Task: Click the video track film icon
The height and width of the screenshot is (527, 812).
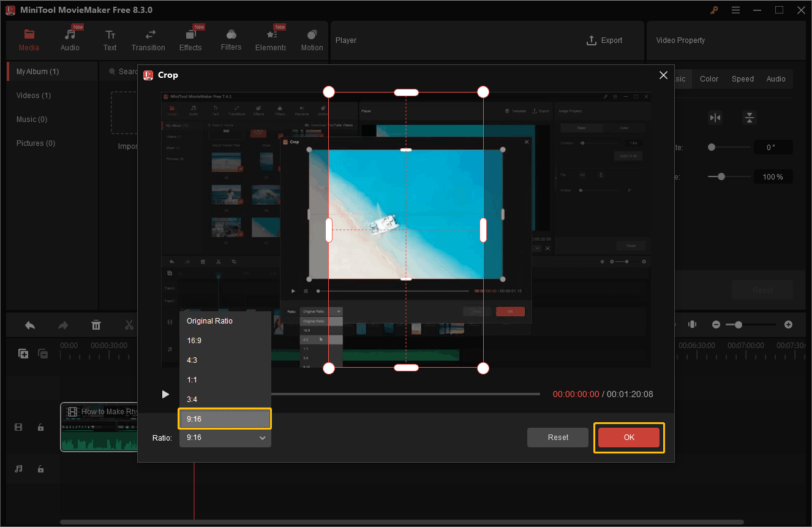Action: click(x=18, y=428)
